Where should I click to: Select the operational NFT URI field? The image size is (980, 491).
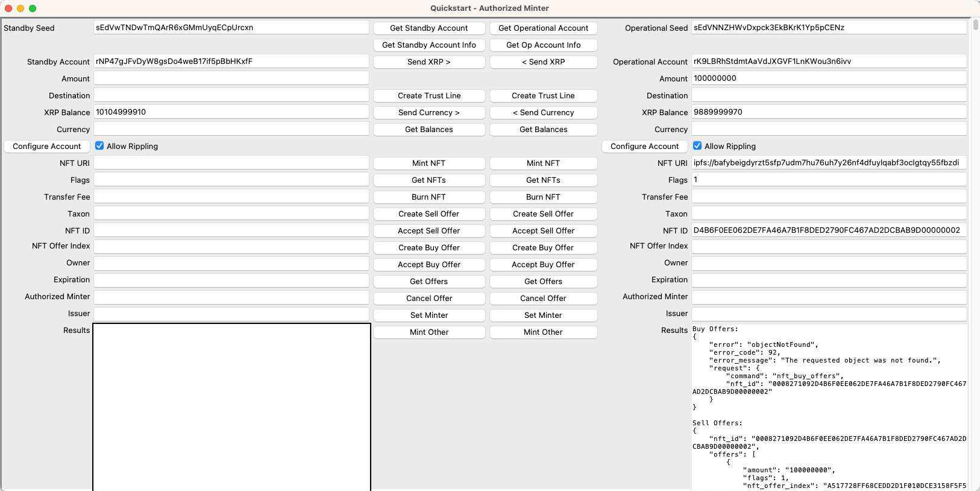click(829, 163)
